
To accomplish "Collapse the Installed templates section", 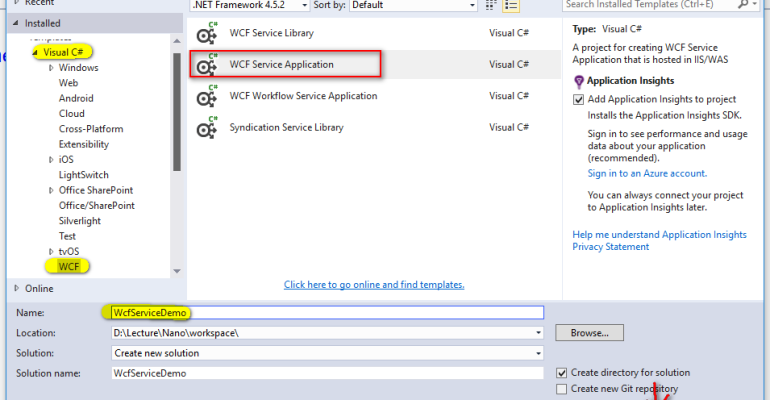I will click(16, 23).
